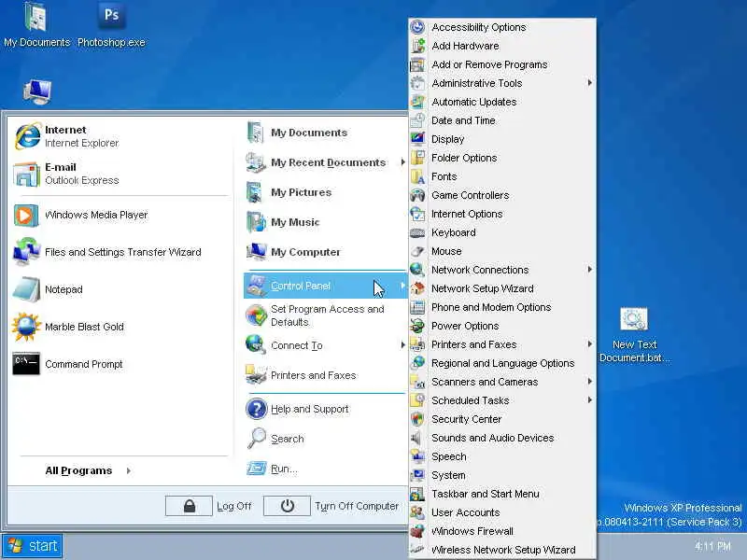Select the New Text Document.bat desktop file
The width and height of the screenshot is (747, 560).
[634, 335]
